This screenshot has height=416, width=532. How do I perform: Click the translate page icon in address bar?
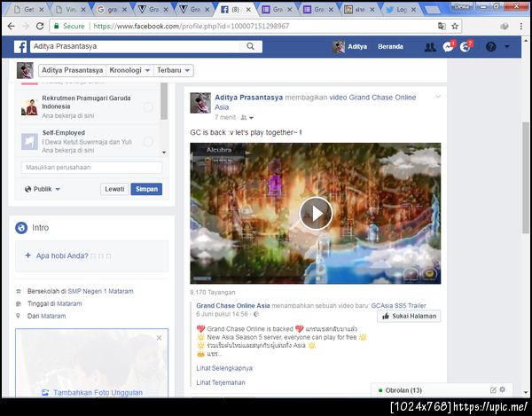[442, 26]
